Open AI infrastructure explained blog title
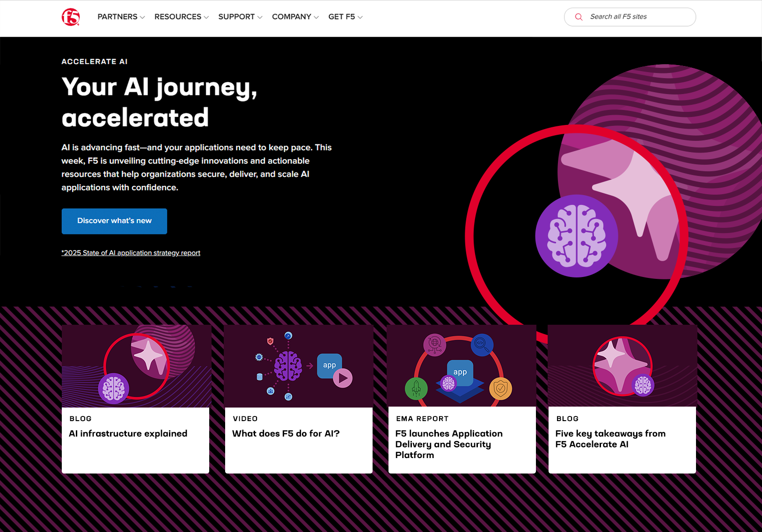Viewport: 762px width, 532px height. [128, 434]
